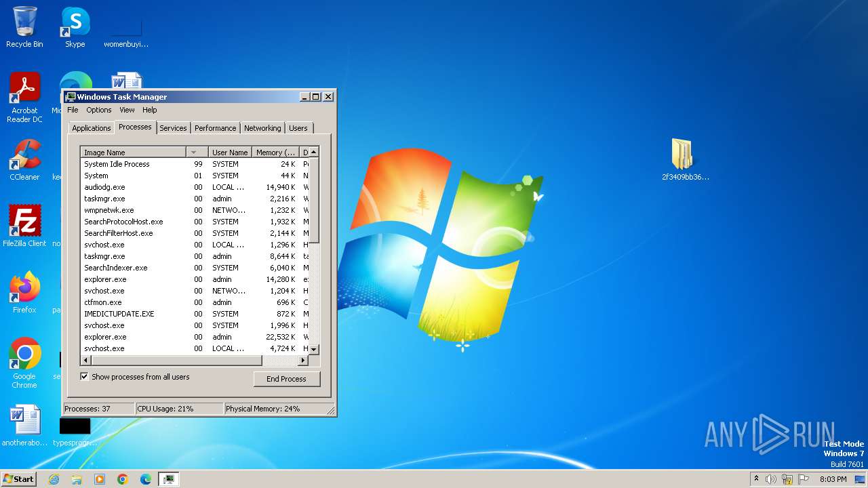868x488 pixels.
Task: Open Internet Explorer in the taskbar
Action: (x=54, y=479)
